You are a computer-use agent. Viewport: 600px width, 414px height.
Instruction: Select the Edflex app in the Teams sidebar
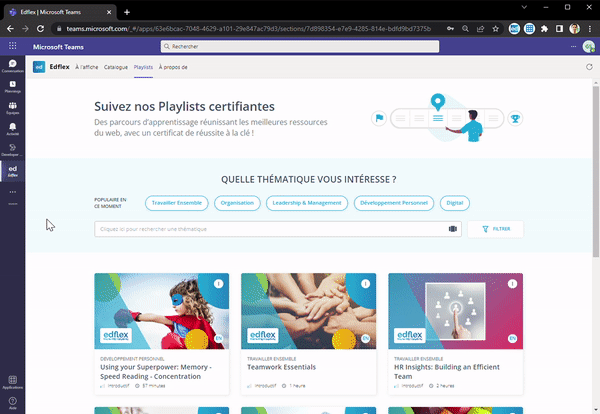pos(13,171)
